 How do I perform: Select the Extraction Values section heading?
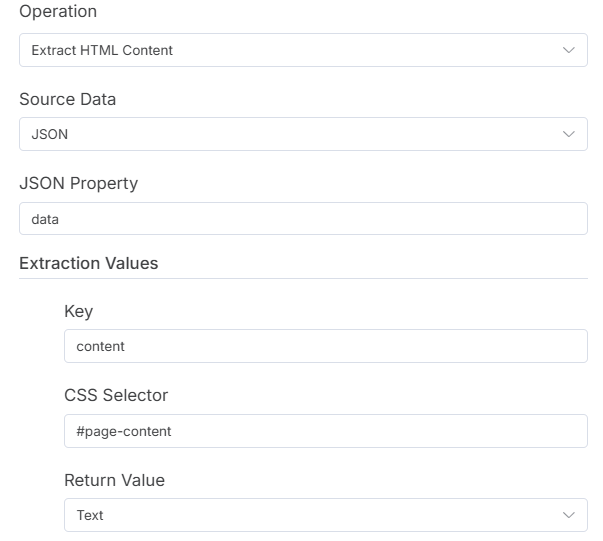[88, 263]
